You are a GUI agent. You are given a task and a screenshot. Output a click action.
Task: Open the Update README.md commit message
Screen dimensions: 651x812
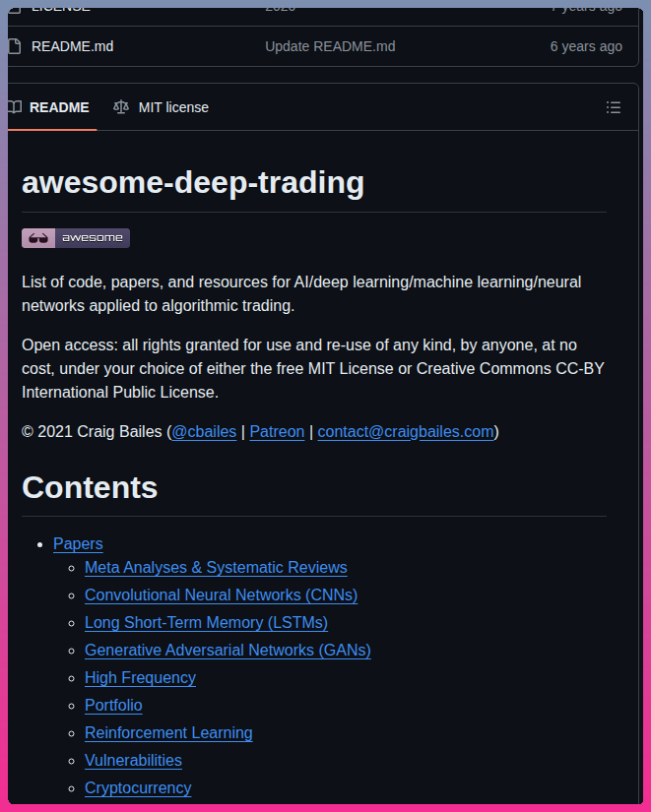pyautogui.click(x=330, y=46)
